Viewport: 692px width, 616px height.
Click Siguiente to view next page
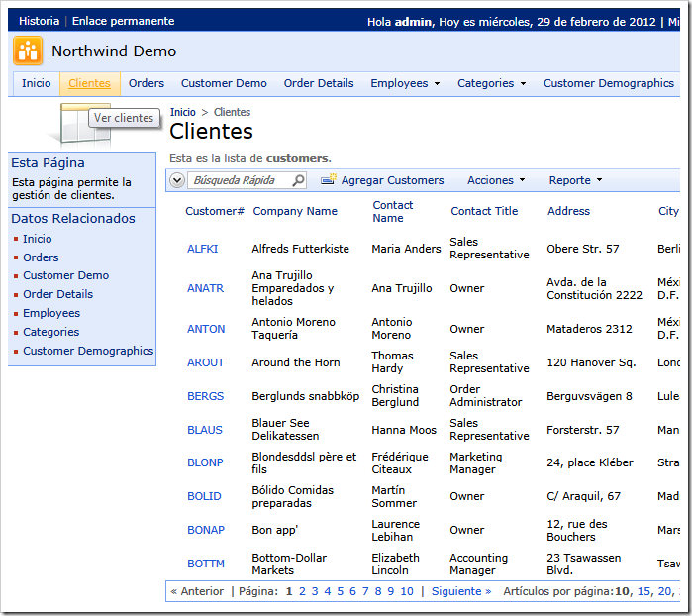click(460, 591)
